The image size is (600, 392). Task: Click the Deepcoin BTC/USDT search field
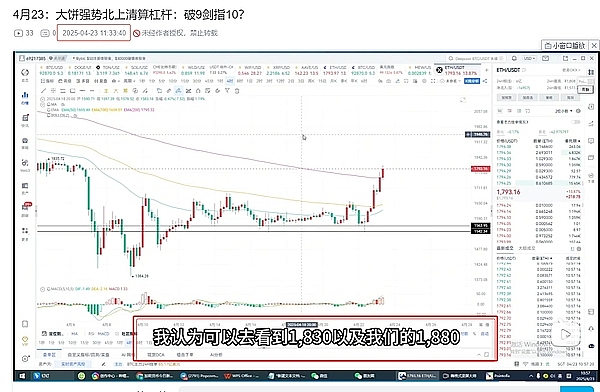tap(475, 58)
